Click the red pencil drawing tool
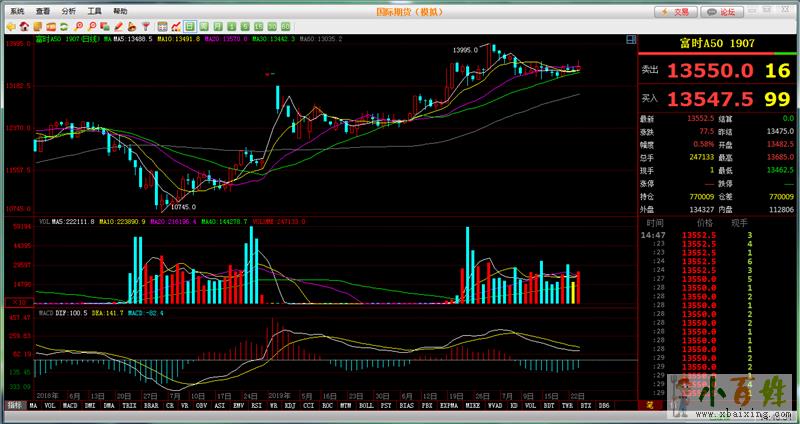This screenshot has height=424, width=800. pos(119,24)
